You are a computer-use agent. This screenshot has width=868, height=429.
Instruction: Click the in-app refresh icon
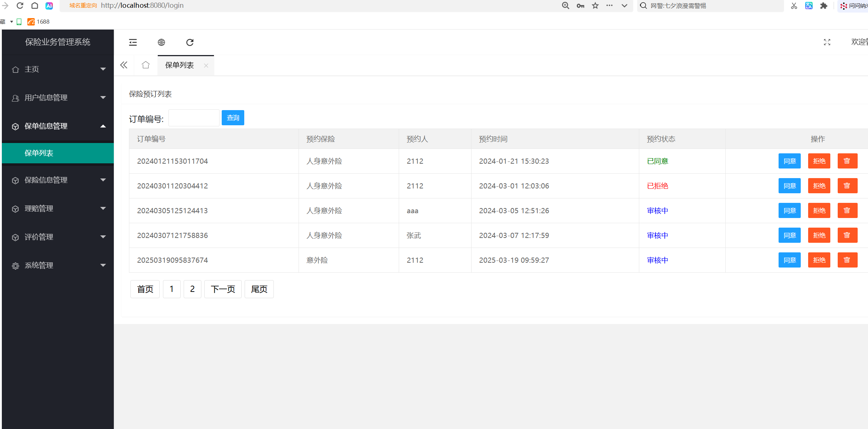(190, 42)
